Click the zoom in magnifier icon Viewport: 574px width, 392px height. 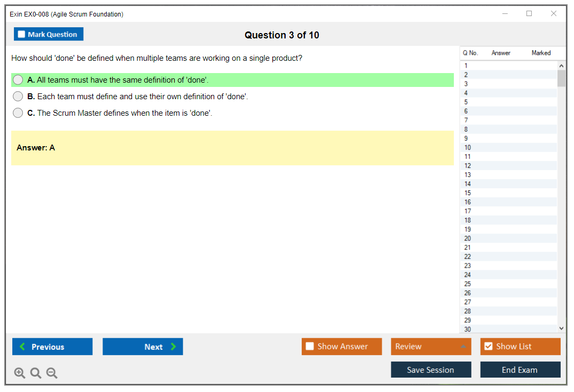(x=20, y=373)
